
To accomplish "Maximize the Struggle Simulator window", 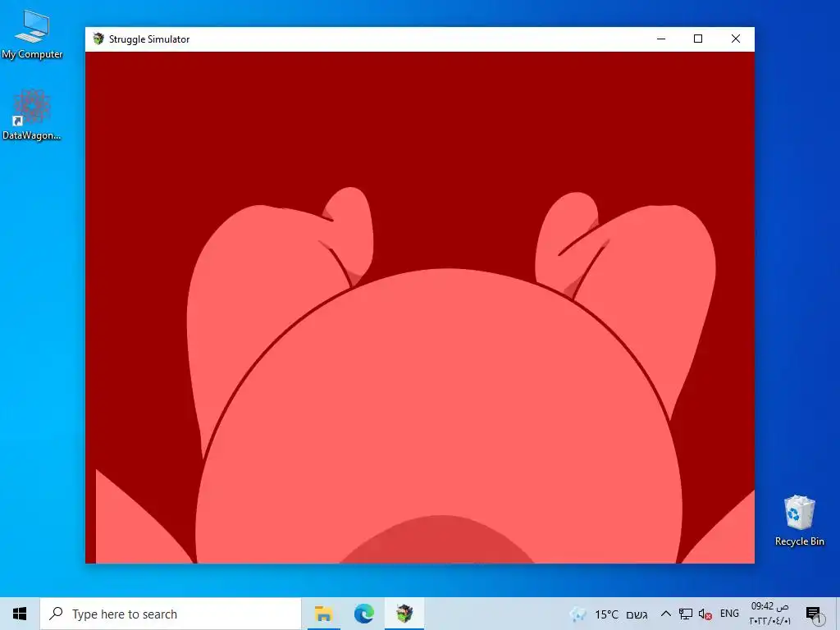I will (698, 39).
